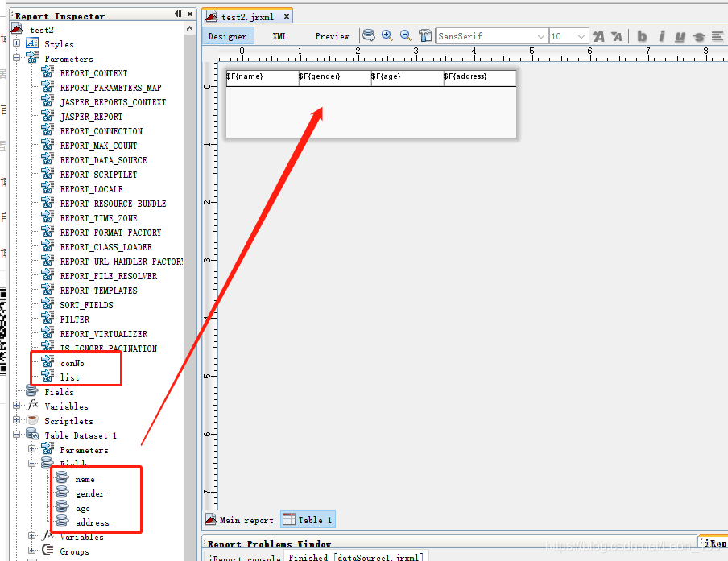This screenshot has height=561, width=728.
Task: Select the REPORT_CONTEXT parameter
Action: point(93,73)
